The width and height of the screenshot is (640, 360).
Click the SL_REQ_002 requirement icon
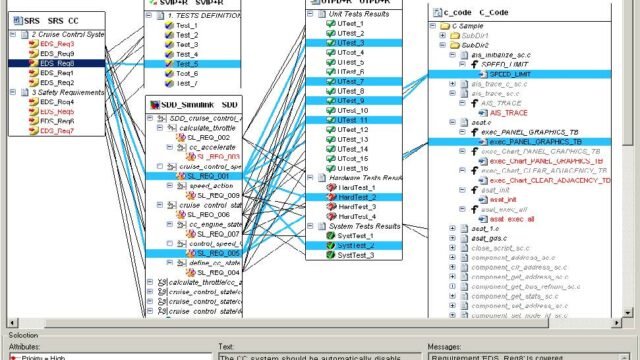click(x=181, y=138)
